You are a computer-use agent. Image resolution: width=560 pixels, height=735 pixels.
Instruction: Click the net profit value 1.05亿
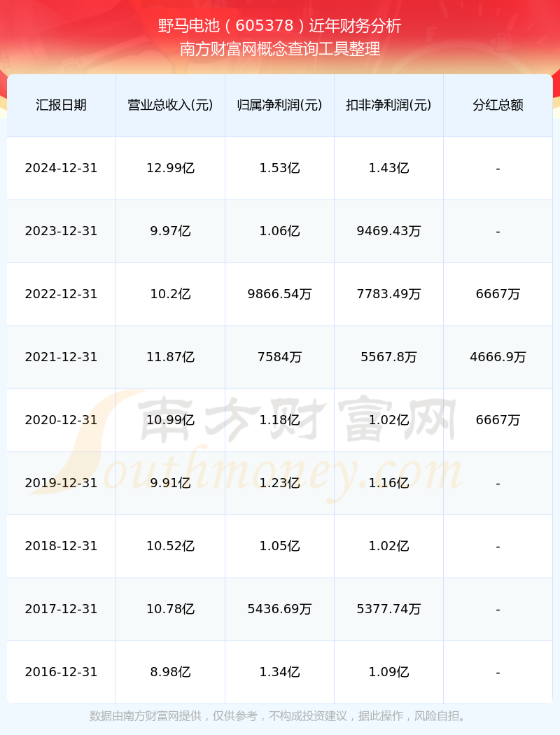click(x=280, y=546)
